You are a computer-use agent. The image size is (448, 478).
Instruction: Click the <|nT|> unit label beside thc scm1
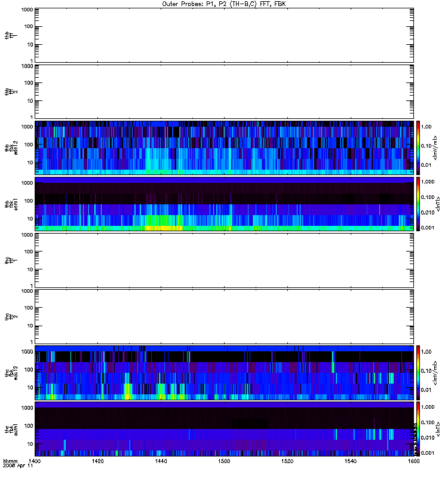438,429
